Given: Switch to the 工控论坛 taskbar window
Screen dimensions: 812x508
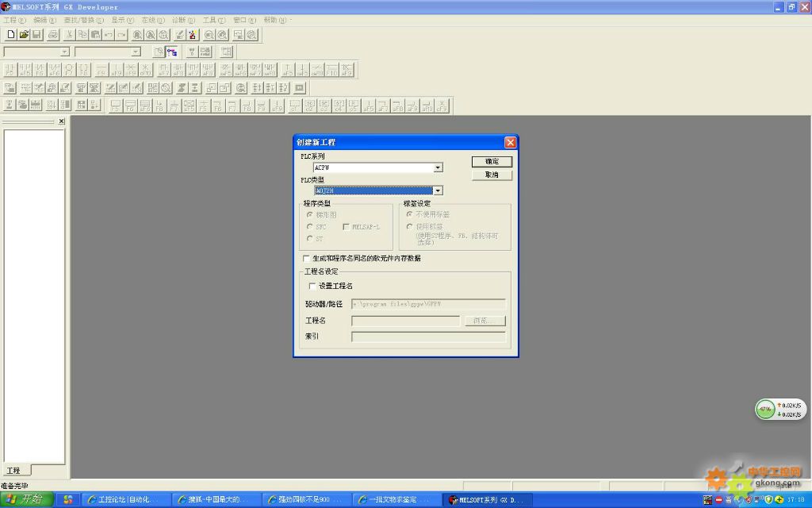Looking at the screenshot, I should coord(126,500).
